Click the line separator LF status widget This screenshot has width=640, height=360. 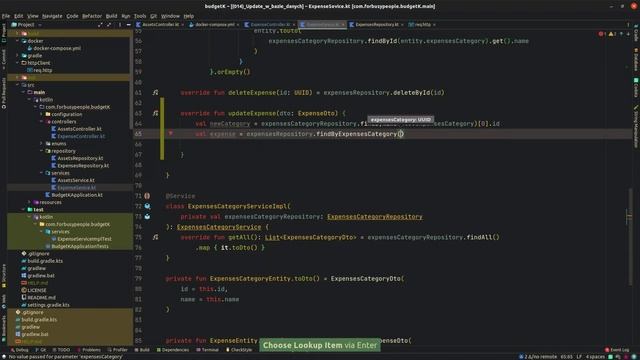[579, 357]
